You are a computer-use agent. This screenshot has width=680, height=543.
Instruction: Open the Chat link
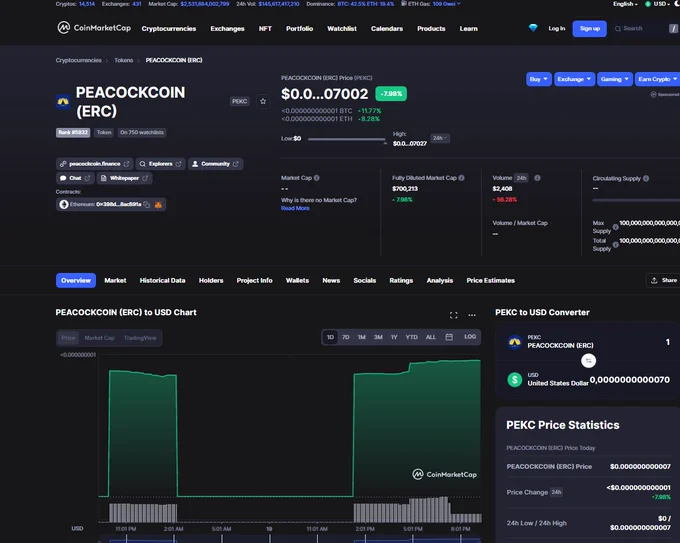pyautogui.click(x=75, y=178)
